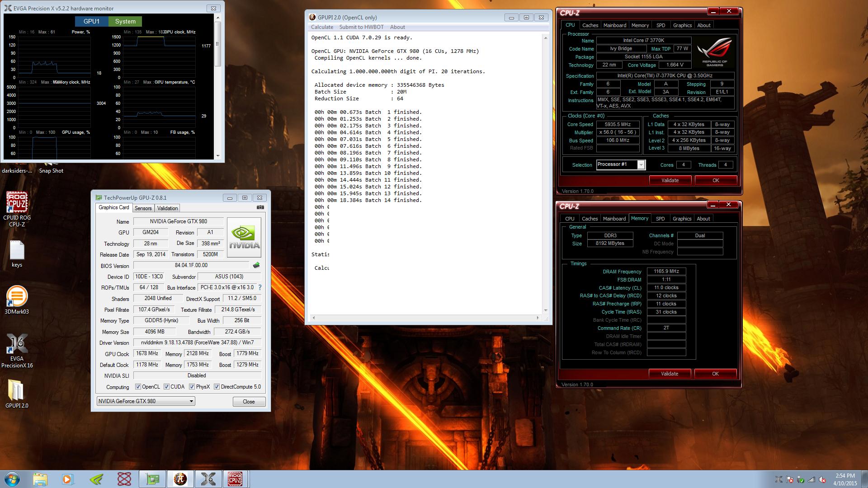Toggle the CUDA checkbox in GPU-Z
Screen dimensions: 868x488
[x=166, y=387]
